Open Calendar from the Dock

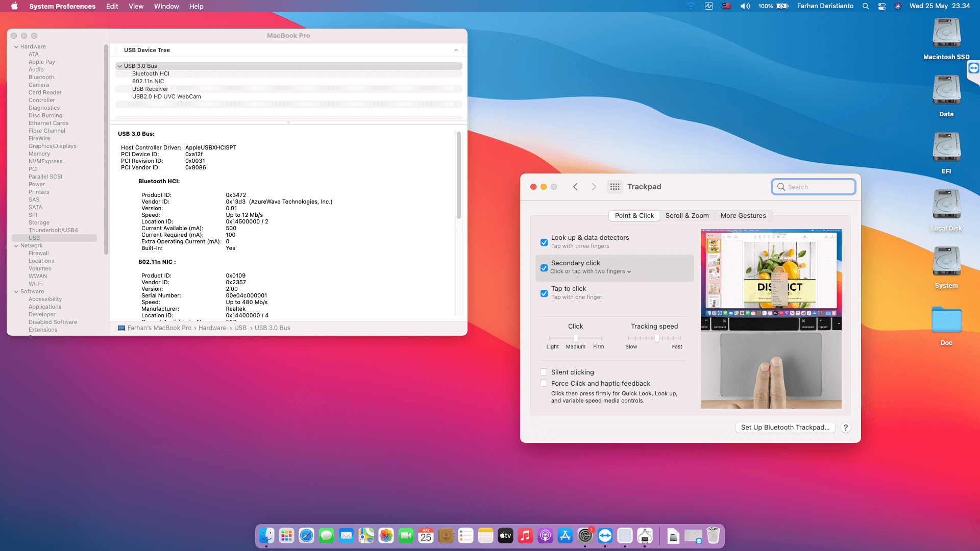click(426, 536)
